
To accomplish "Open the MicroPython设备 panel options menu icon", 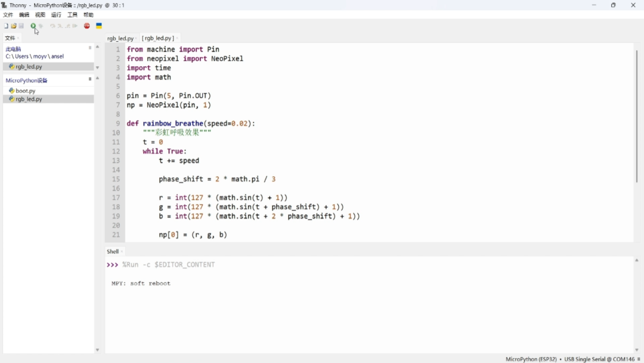I will point(90,79).
